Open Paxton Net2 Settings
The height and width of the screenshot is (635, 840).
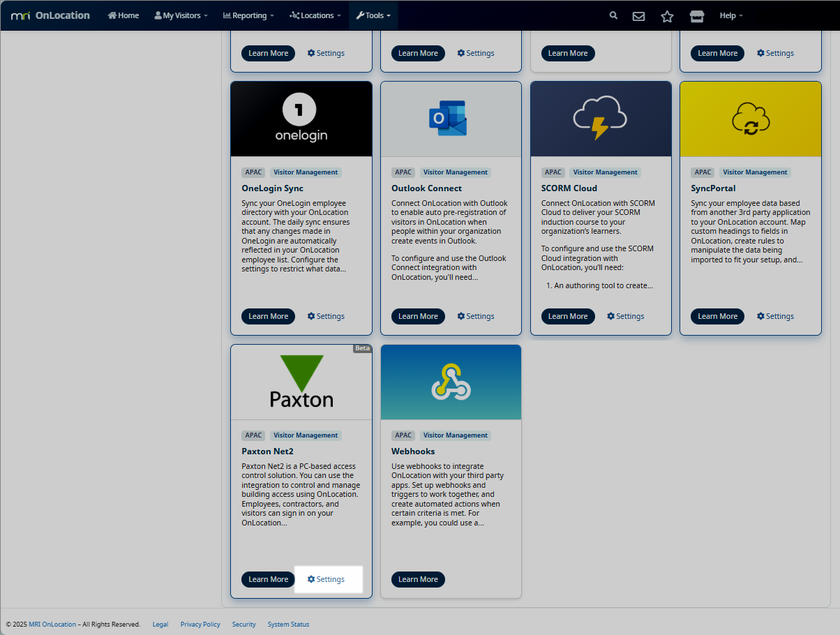click(x=327, y=579)
